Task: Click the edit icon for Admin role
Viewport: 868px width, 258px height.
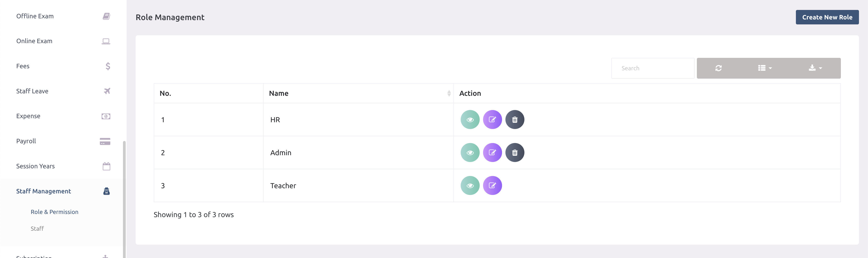Action: coord(492,152)
